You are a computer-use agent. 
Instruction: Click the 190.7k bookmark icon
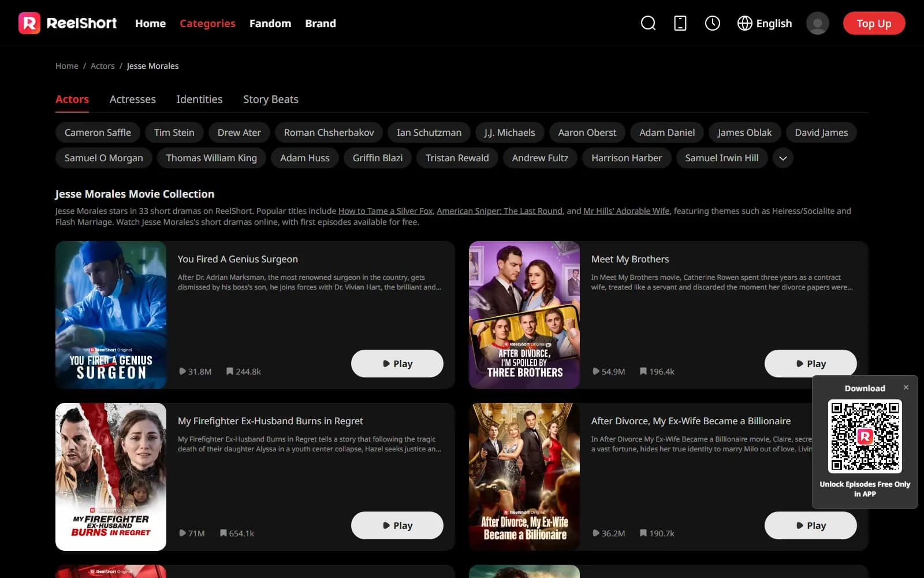coord(643,533)
